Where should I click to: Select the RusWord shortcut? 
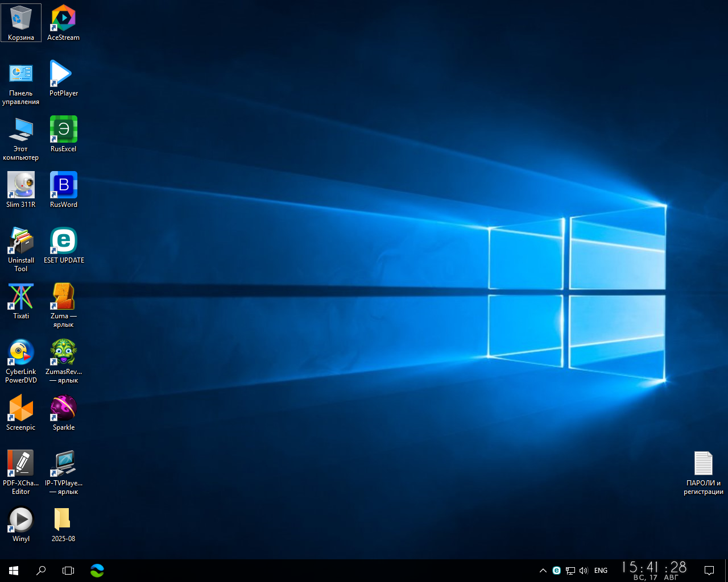(x=64, y=190)
